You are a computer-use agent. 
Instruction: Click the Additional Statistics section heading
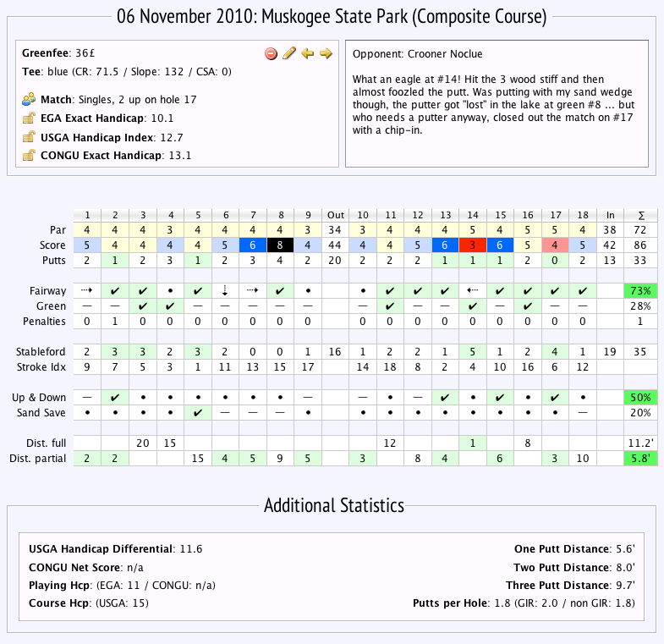[x=334, y=505]
